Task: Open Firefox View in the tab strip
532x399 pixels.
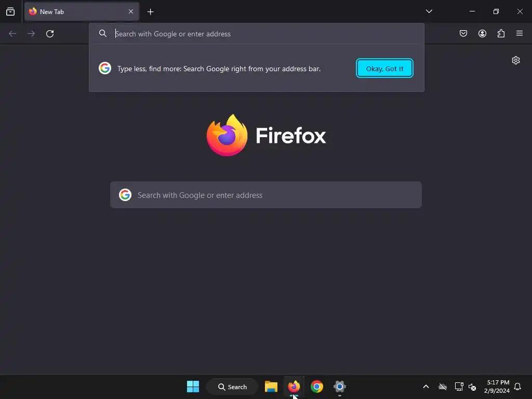Action: click(10, 11)
